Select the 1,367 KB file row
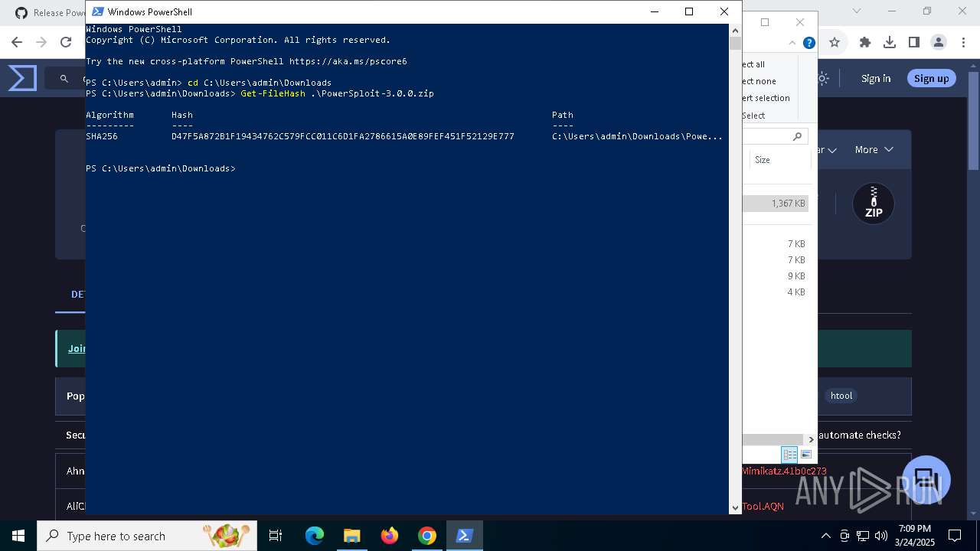Screen dimensions: 980x551 click(x=775, y=204)
